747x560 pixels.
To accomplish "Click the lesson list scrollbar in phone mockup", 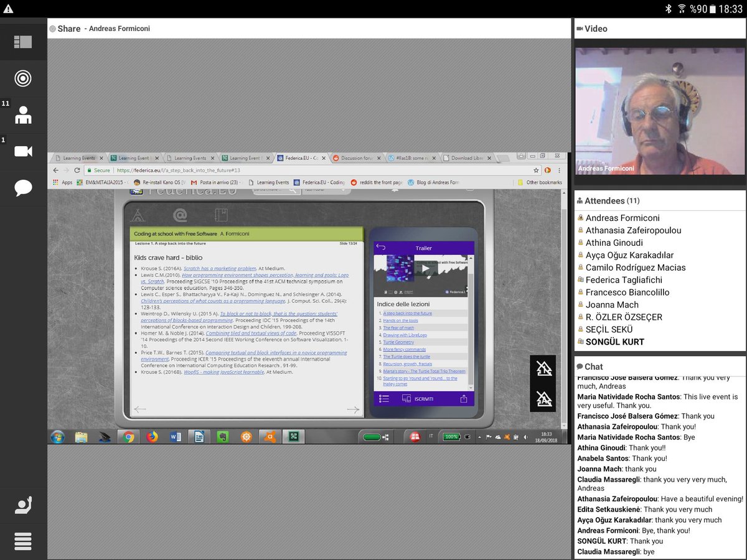I will [x=471, y=324].
